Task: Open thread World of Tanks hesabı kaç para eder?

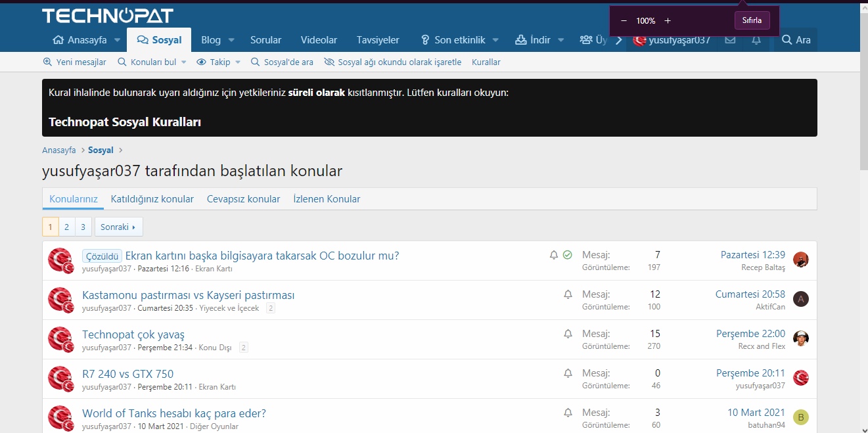Action: (x=174, y=413)
